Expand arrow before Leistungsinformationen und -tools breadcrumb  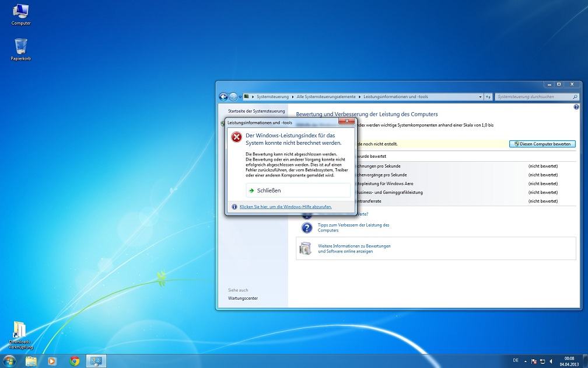point(359,97)
